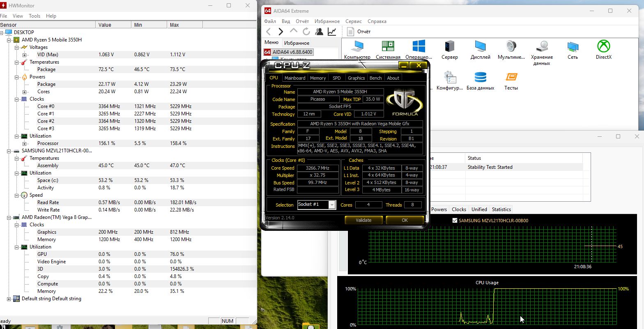Viewport: 644px width, 329px height.
Task: Collapse the SAMSUNG MZVL21T0HCLR drive node
Action: point(9,151)
